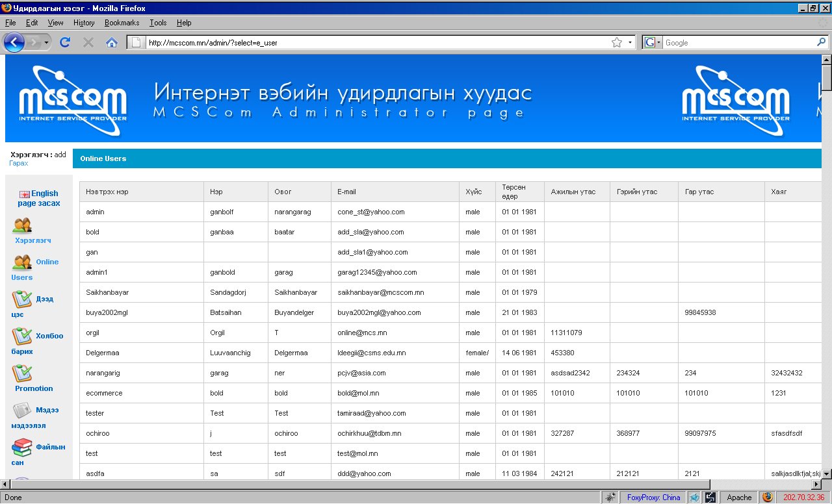The image size is (832, 504).
Task: Bookmark this page with the star icon
Action: (617, 42)
